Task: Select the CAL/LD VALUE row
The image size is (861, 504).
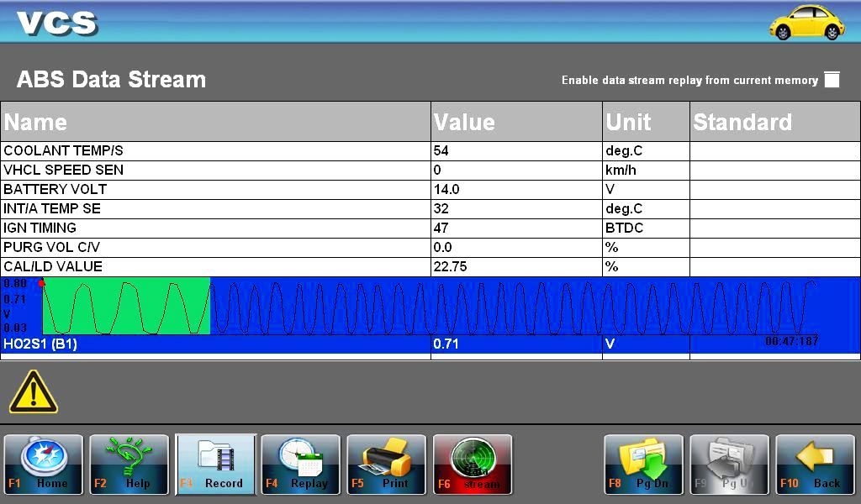Action: (430, 266)
